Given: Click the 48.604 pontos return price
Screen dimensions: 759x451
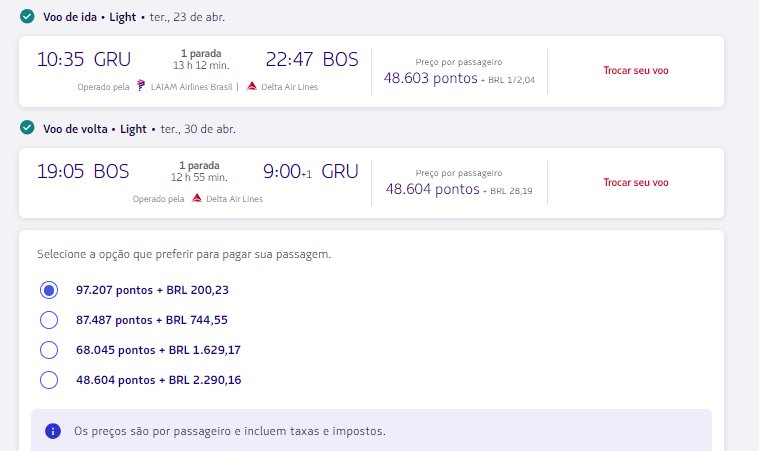Looking at the screenshot, I should (x=433, y=189).
